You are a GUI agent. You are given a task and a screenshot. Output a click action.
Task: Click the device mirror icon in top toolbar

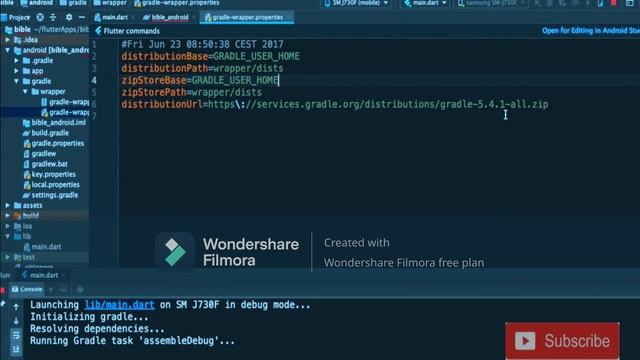tap(600, 3)
